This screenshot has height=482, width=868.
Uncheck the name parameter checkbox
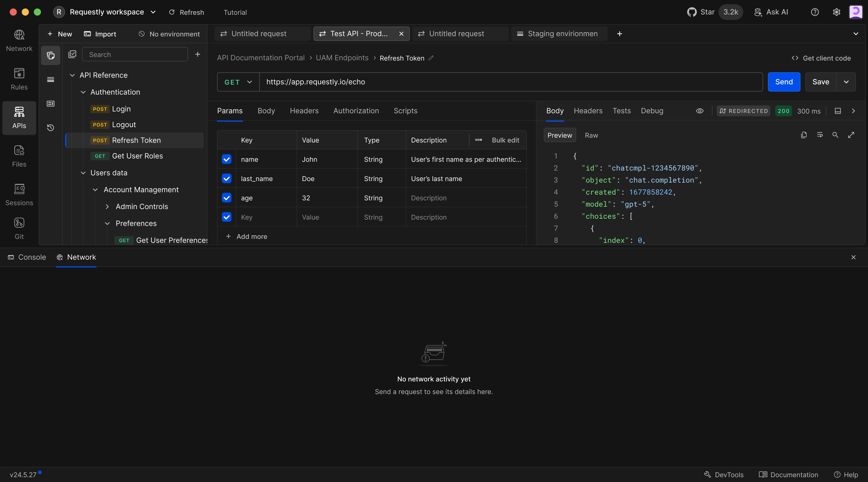tap(227, 159)
